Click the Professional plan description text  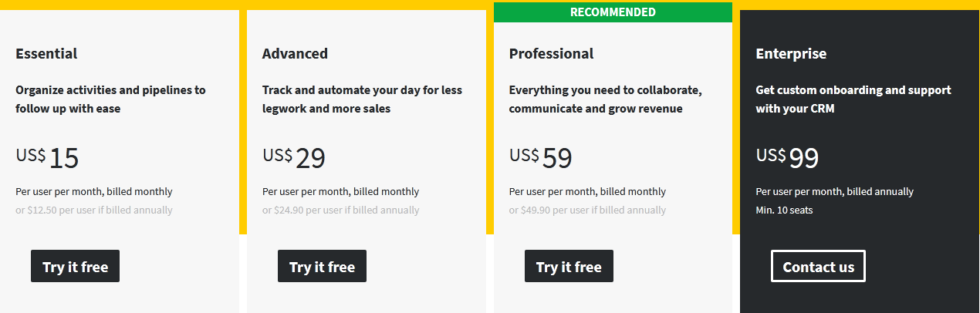pyautogui.click(x=606, y=99)
